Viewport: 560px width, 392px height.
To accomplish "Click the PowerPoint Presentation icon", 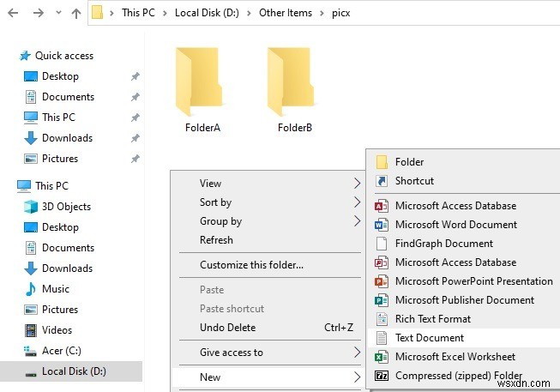I will (382, 281).
